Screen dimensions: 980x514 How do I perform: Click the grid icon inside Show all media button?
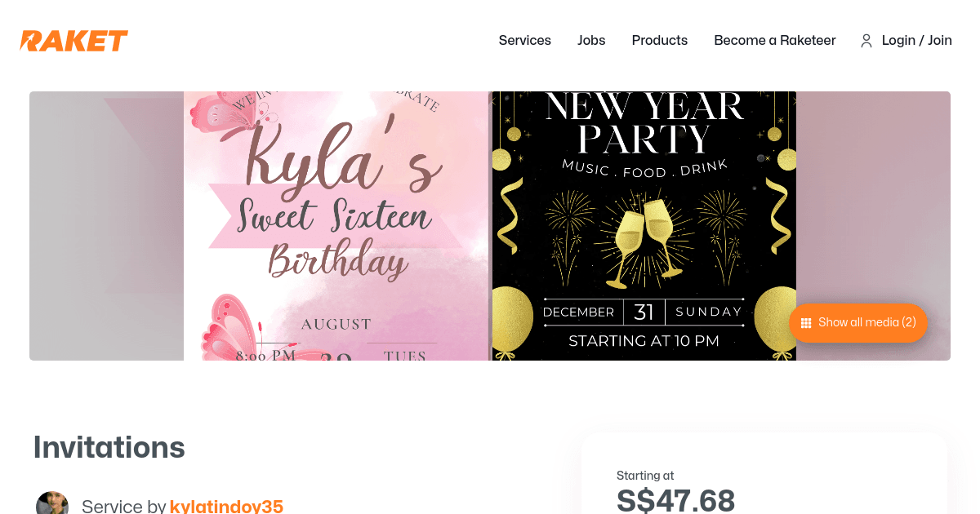pyautogui.click(x=805, y=322)
